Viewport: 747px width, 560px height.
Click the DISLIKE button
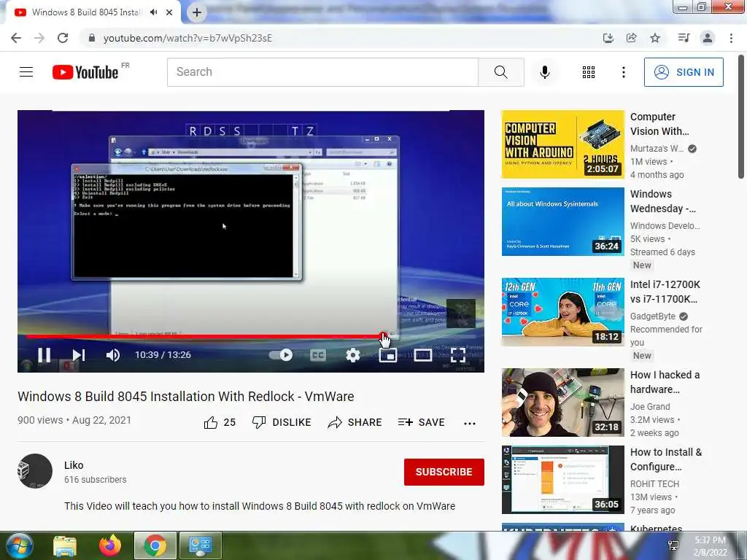tap(282, 422)
